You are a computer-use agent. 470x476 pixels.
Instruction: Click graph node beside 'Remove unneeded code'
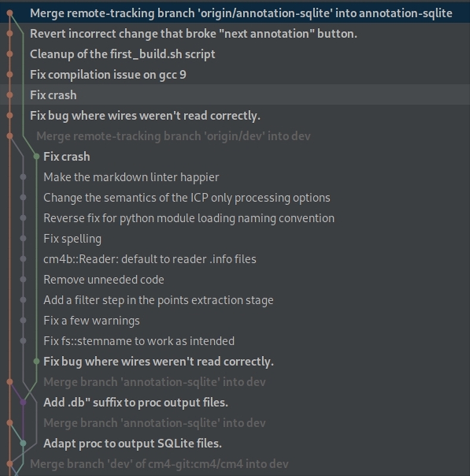23,280
